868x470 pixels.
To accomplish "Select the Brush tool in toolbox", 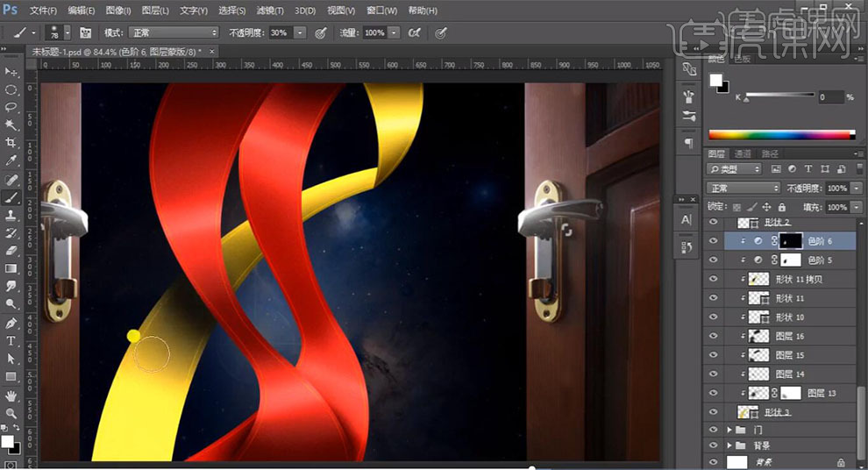I will click(11, 197).
